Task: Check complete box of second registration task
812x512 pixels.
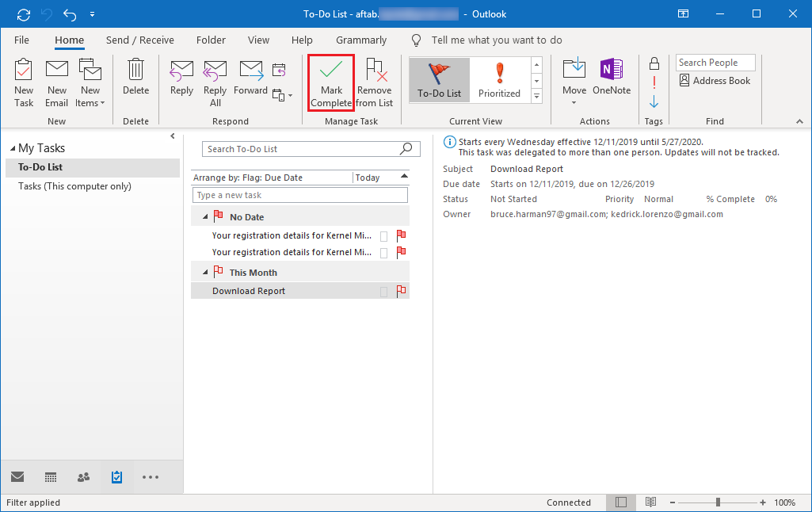Action: 383,253
